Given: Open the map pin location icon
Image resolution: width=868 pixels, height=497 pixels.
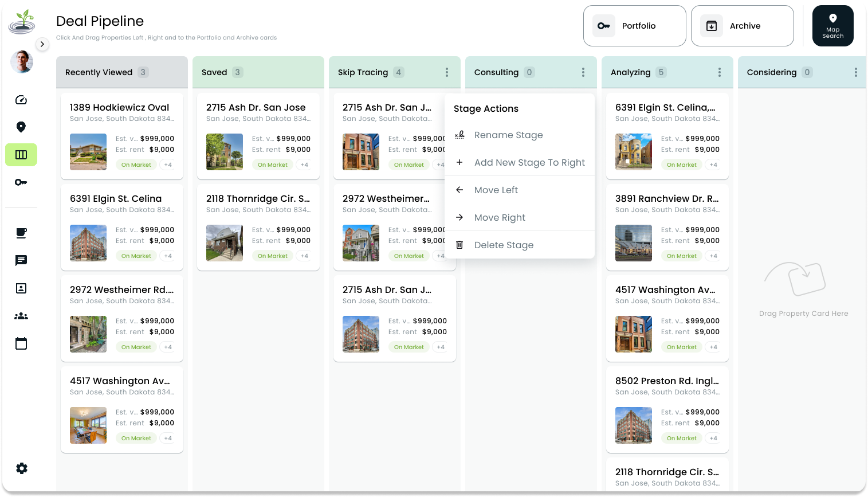Looking at the screenshot, I should tap(21, 127).
